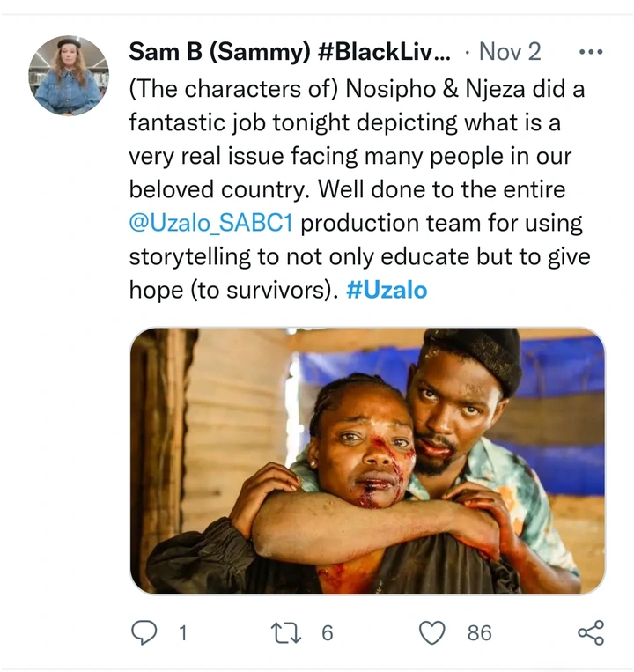Viewport: 634px width, 672px height.
Task: Click the Nov 2 timestamp
Action: [x=510, y=52]
